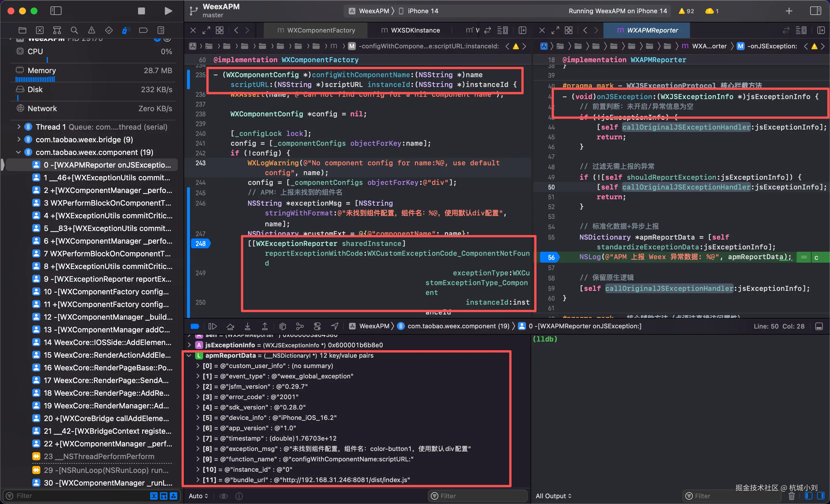
Task: Collapse com.taobao.weex.component thread group
Action: tap(18, 152)
